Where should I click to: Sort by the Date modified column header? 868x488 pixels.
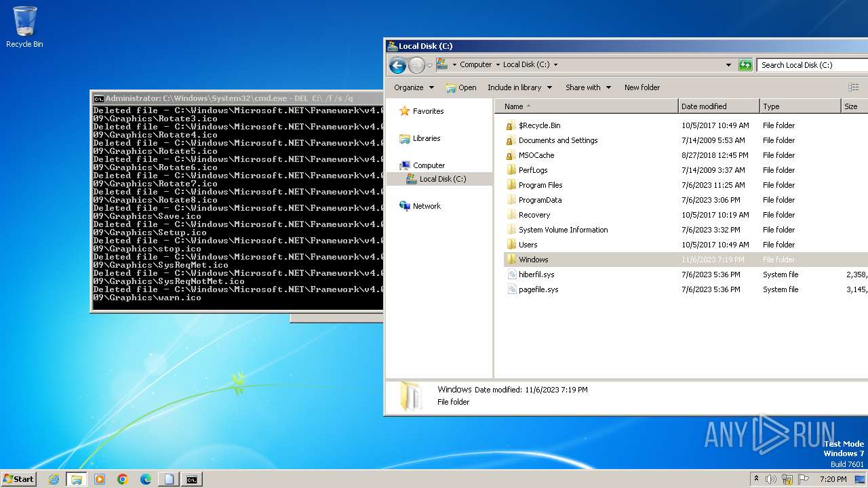719,106
